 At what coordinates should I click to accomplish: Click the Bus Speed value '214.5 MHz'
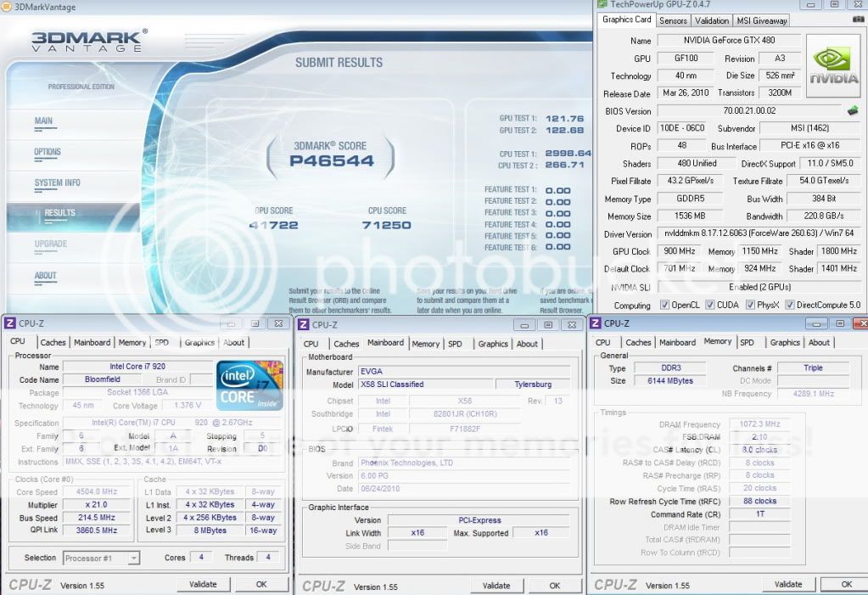(x=97, y=518)
